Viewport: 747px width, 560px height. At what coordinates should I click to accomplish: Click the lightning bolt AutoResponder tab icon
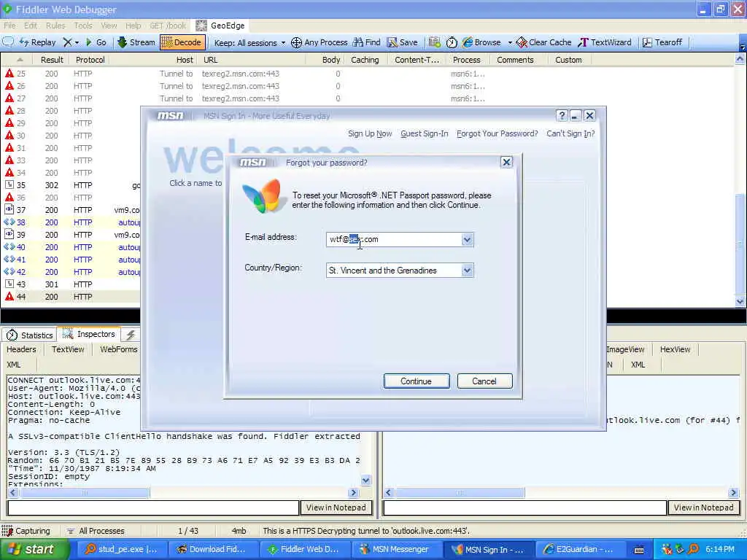coord(131,335)
